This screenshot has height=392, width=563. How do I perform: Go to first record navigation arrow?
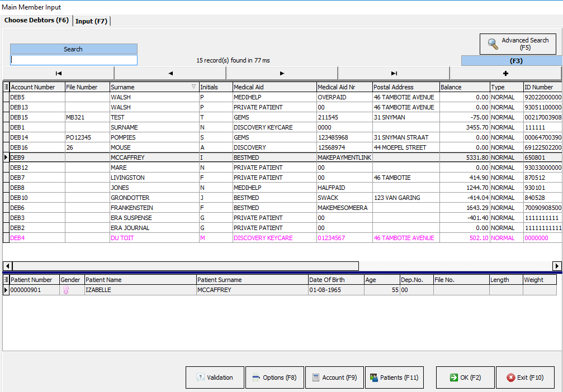click(59, 73)
